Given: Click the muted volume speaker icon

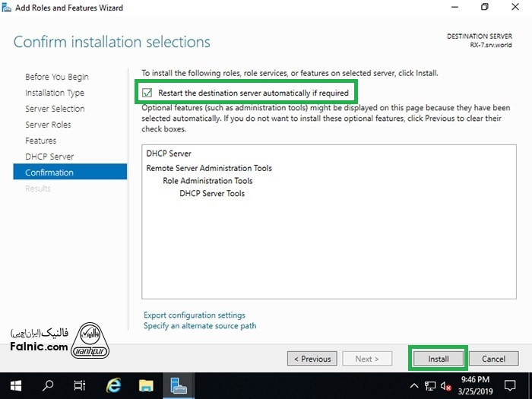Looking at the screenshot, I should (447, 385).
